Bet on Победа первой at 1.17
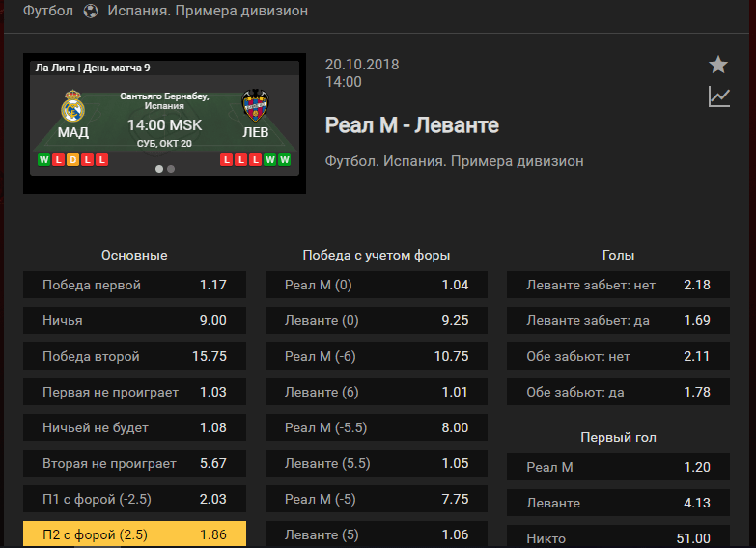This screenshot has height=548, width=756. pyautogui.click(x=134, y=285)
